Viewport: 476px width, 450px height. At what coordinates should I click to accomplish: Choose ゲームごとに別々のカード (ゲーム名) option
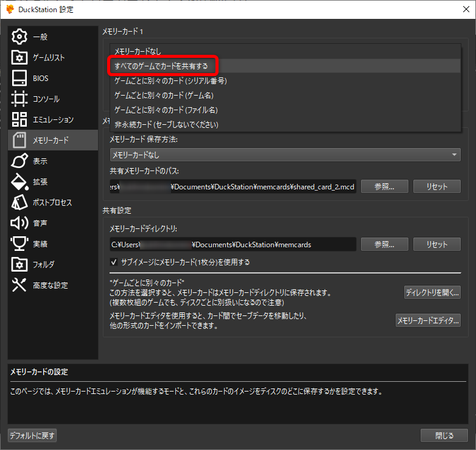click(x=285, y=95)
